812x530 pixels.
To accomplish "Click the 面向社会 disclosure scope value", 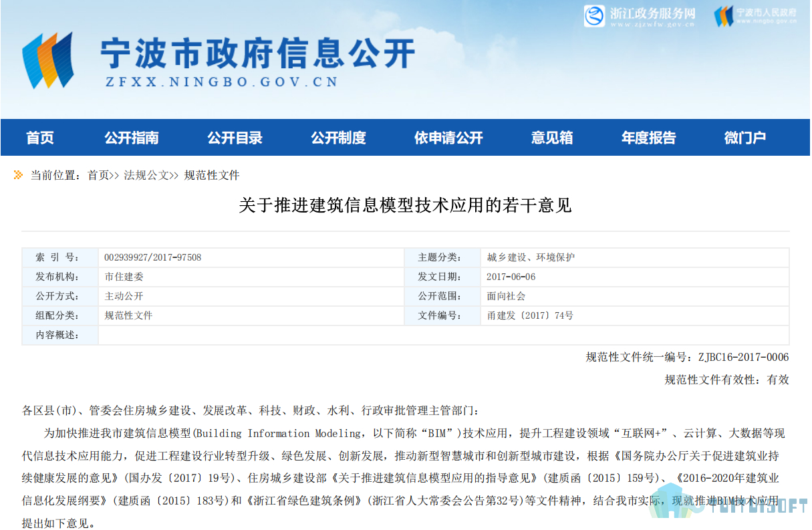I will click(506, 296).
